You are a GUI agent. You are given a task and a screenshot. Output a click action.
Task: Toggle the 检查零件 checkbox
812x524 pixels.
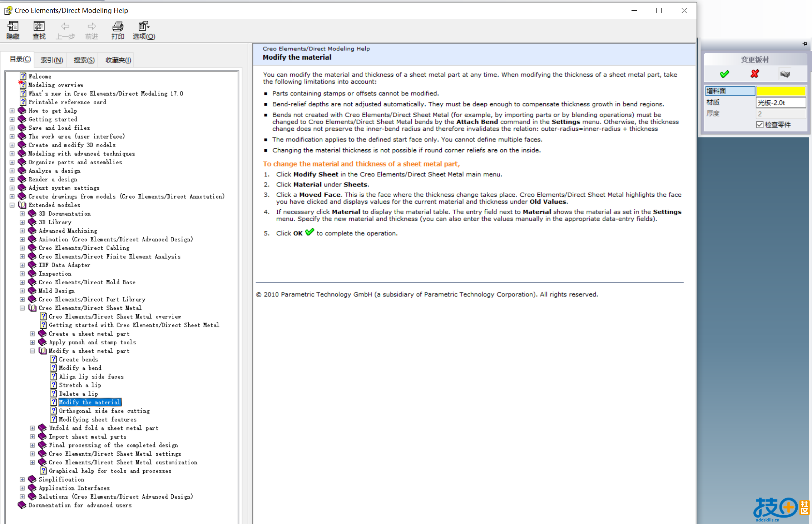(x=760, y=125)
